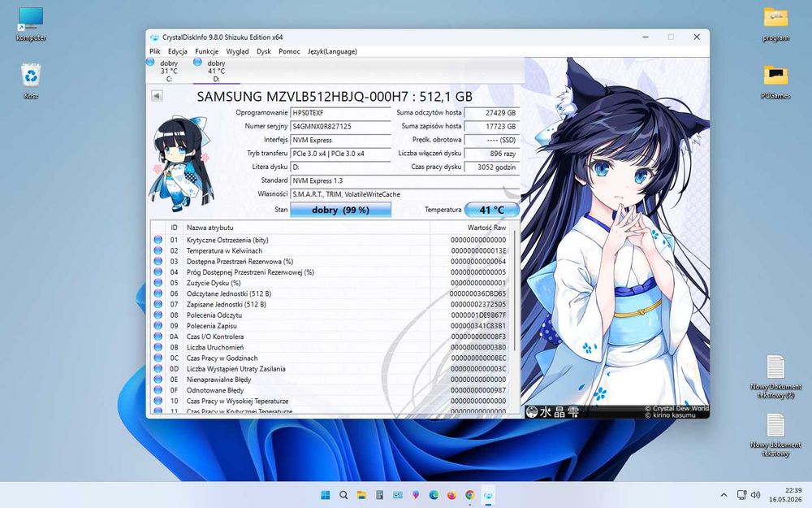Click the status dot for Krytyczne Ostrzeżenia row

(158, 240)
